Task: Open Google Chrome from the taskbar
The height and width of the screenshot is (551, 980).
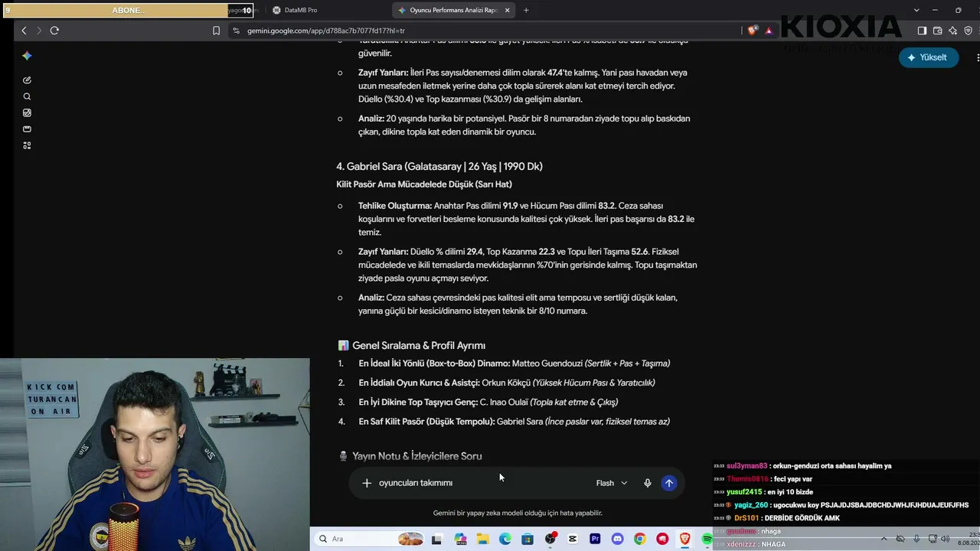Action: [640, 539]
